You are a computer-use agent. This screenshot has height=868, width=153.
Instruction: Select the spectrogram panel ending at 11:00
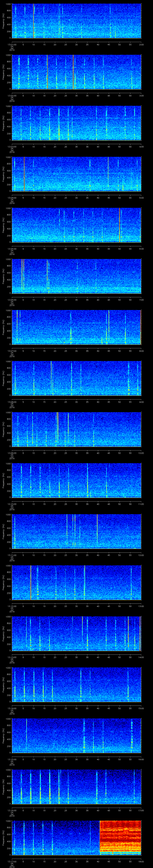pyautogui.click(x=76, y=481)
